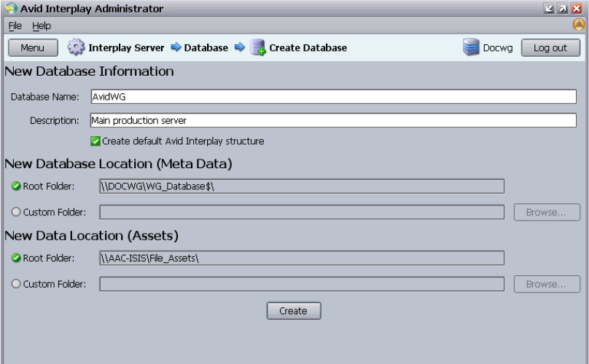The width and height of the screenshot is (589, 364).
Task: Click the Avid logo icon in menu bar
Action: [579, 25]
